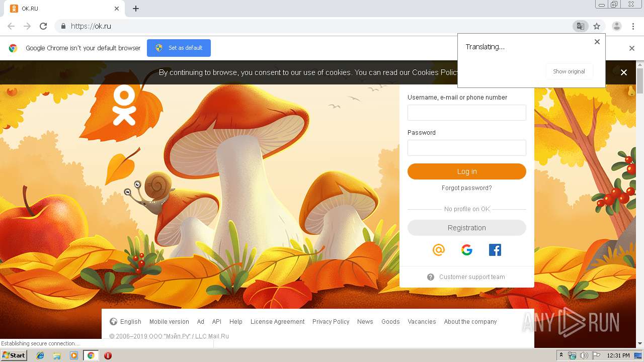Open the Mobile version link
Screen dimensions: 644x362
(x=169, y=322)
